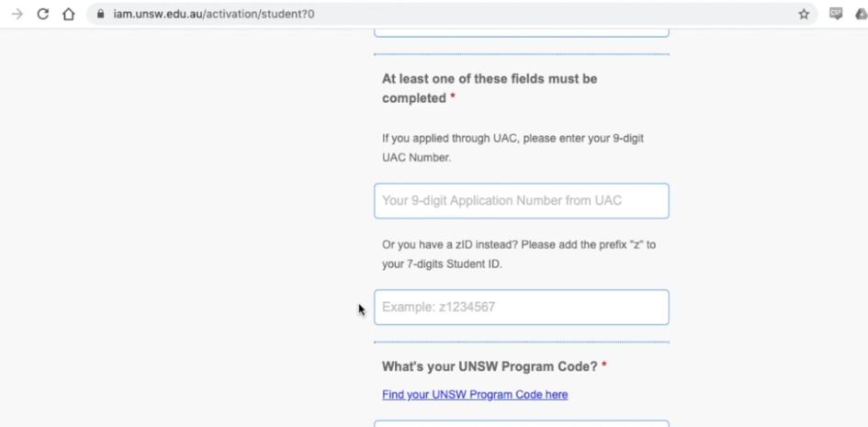Bookmark this page with the star icon
Image resolution: width=868 pixels, height=427 pixels.
804,14
